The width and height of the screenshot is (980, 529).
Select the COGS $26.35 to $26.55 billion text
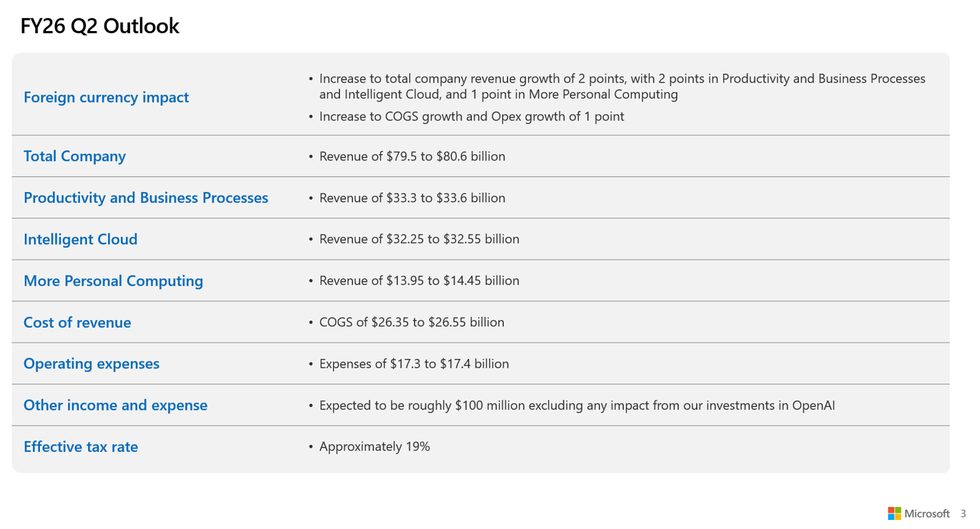pos(411,322)
